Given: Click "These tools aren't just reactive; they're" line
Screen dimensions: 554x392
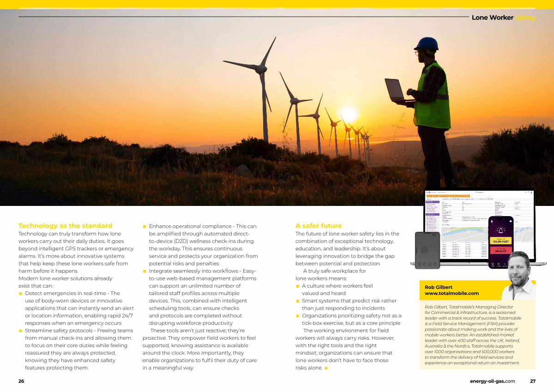Looking at the screenshot, I should pyautogui.click(x=198, y=331).
